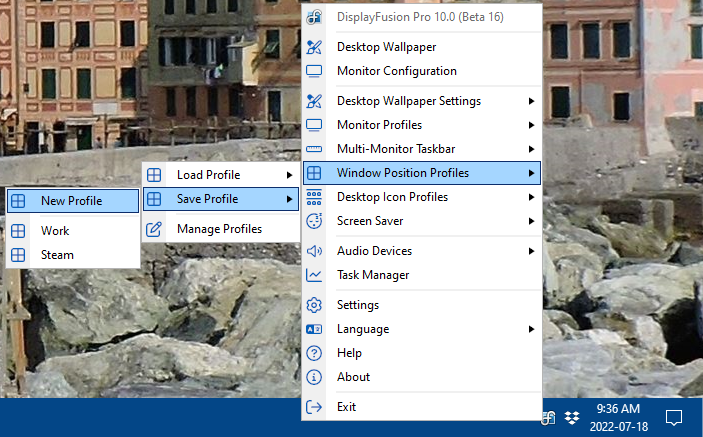
Task: Click the DisplayFusion system tray icon
Action: pos(548,418)
